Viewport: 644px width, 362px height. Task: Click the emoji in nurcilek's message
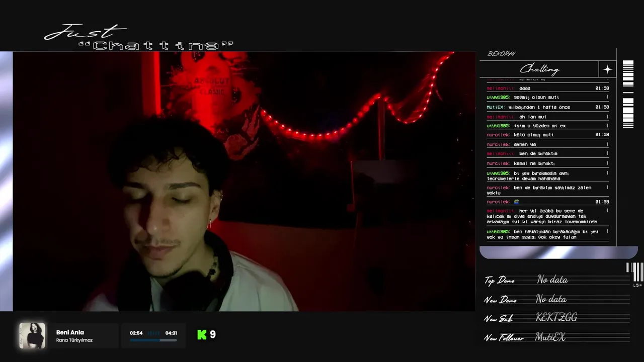[516, 202]
